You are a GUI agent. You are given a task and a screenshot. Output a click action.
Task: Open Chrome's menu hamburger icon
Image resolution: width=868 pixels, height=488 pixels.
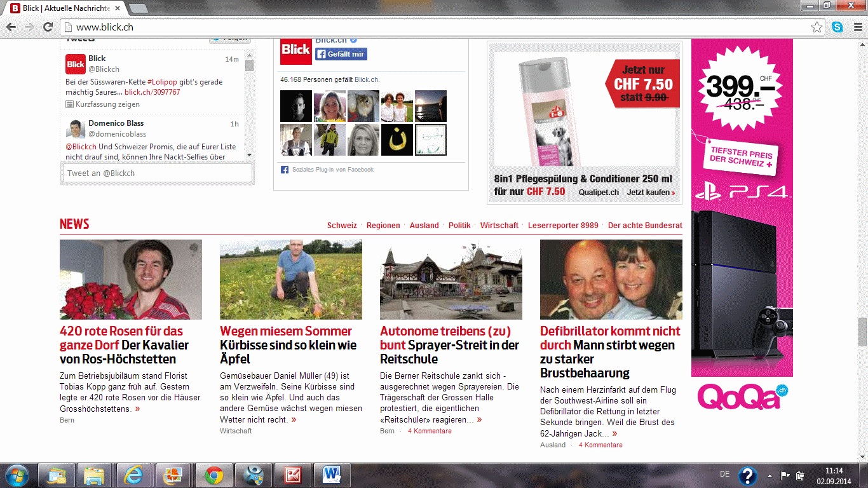(x=856, y=27)
